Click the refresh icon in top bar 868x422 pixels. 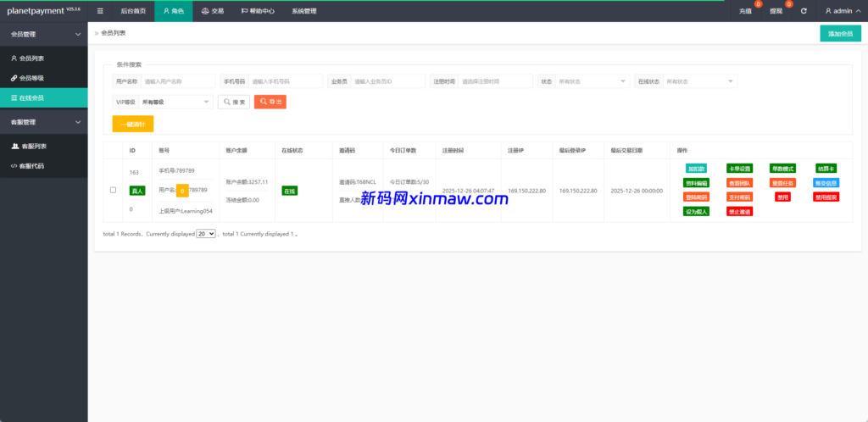point(804,11)
